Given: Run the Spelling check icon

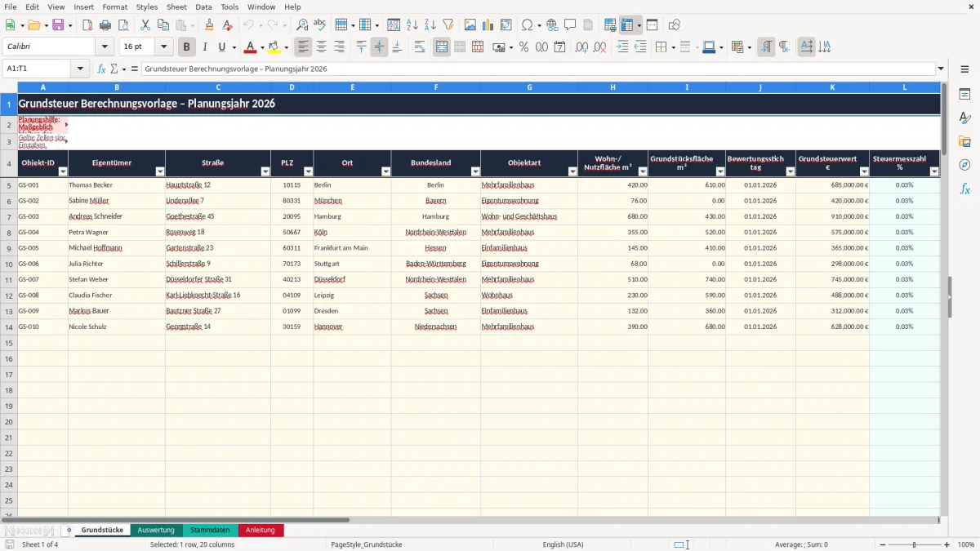Looking at the screenshot, I should point(319,25).
